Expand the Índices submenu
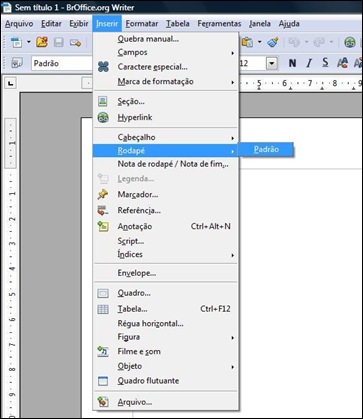This screenshot has height=419, width=363. tap(166, 255)
